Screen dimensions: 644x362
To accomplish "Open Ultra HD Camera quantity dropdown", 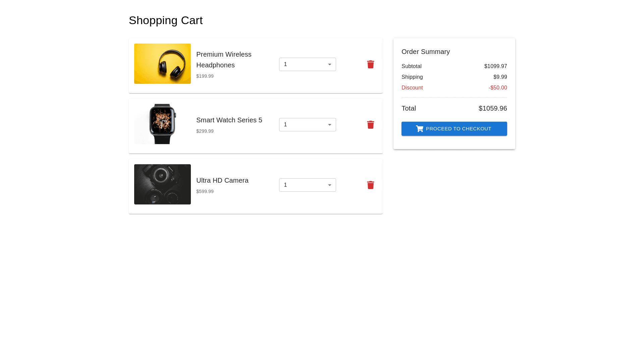I will tap(307, 185).
